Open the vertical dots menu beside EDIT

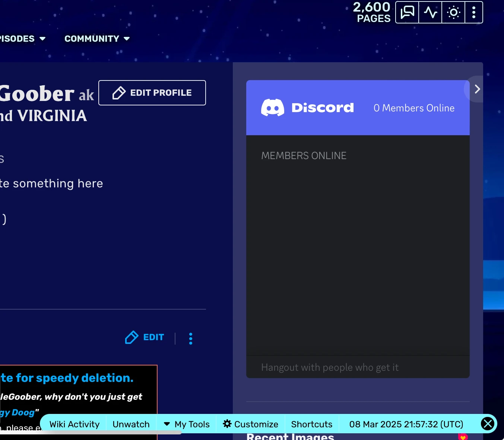(x=191, y=338)
